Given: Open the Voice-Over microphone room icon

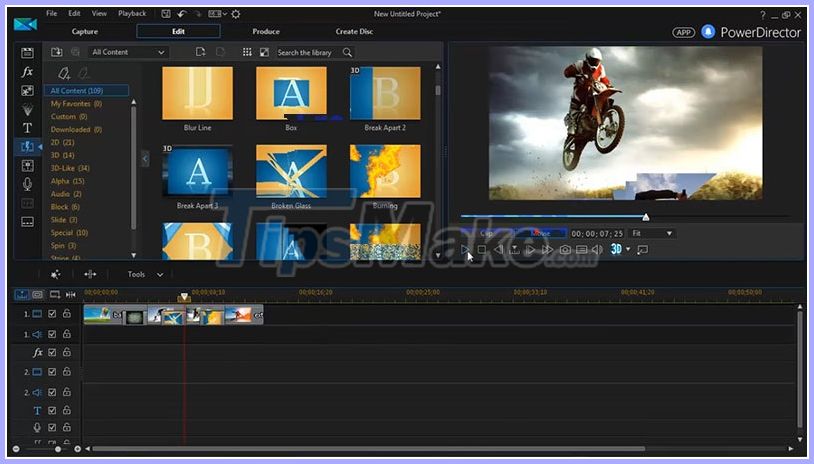Looking at the screenshot, I should 27,184.
